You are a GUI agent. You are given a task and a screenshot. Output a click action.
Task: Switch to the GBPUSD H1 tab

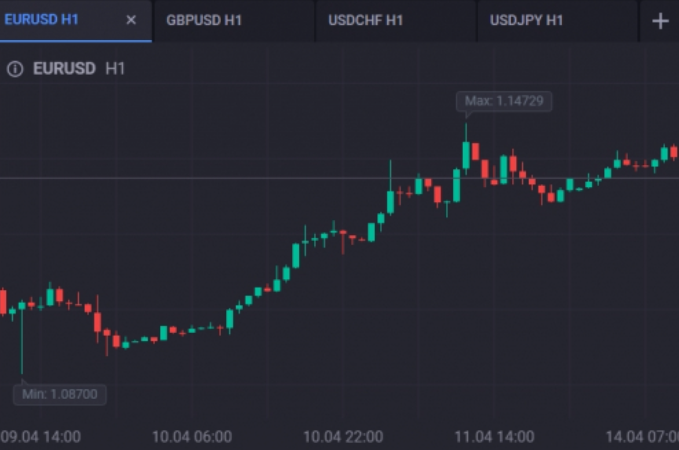202,21
